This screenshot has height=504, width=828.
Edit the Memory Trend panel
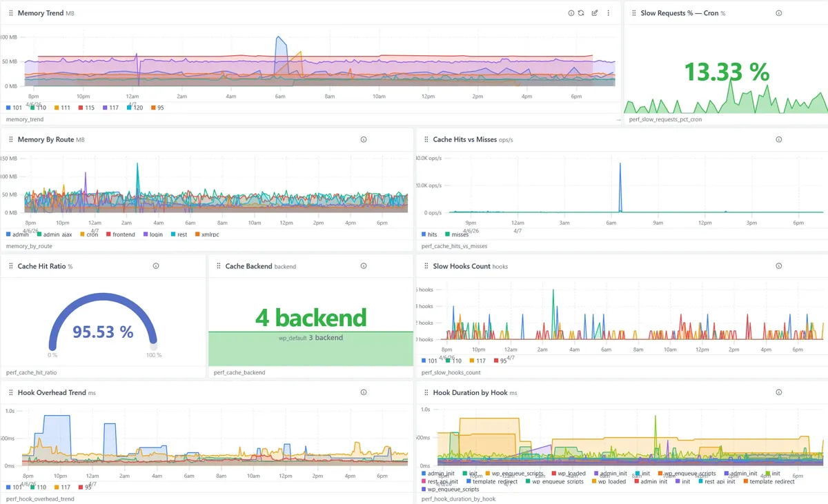tap(594, 12)
